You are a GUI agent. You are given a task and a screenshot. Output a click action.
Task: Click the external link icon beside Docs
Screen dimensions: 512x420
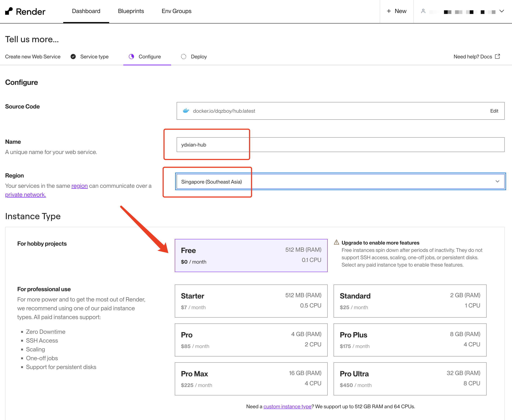(497, 56)
